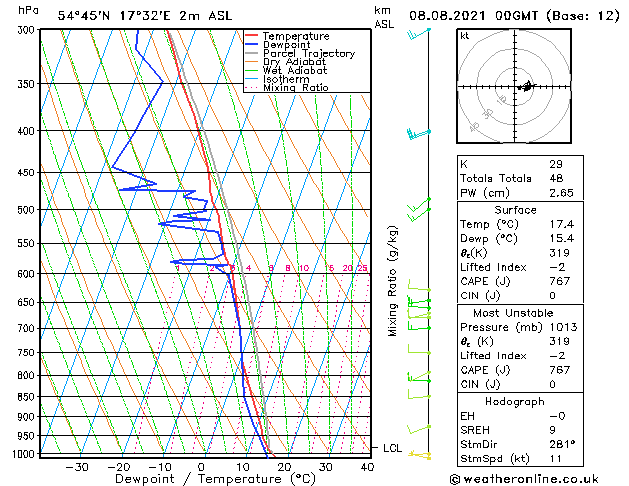Click the 900 pressure level label
Viewport: 629px width, 486px height.
pos(28,417)
